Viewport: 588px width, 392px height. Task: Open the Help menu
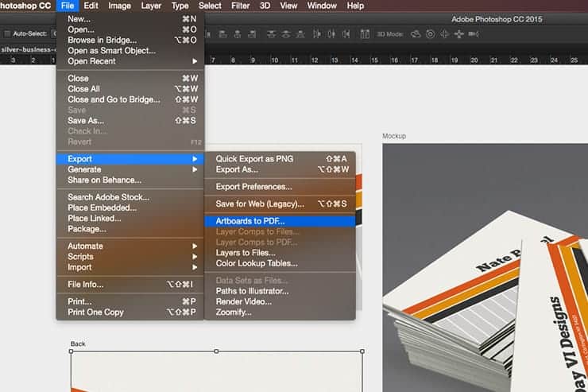click(x=355, y=6)
